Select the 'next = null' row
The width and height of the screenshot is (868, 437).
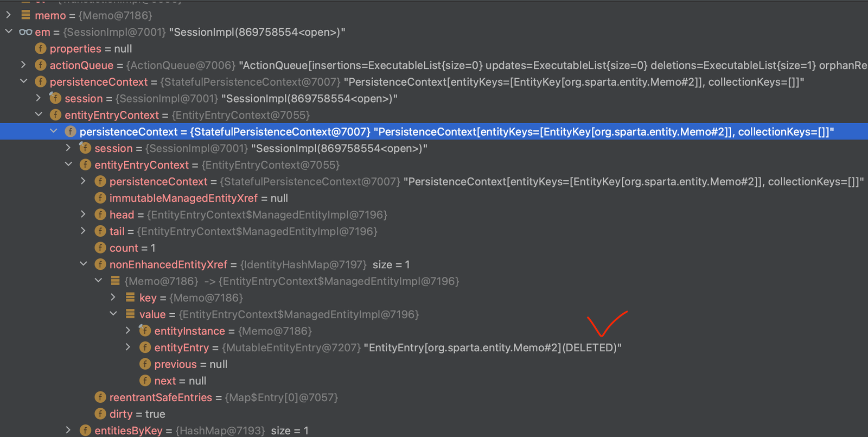point(434,381)
